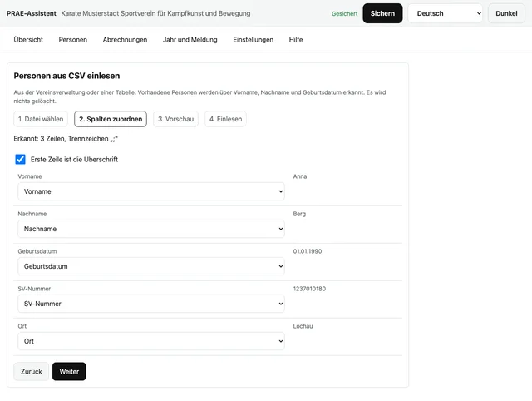Open the Ort column mapping dropdown
The height and width of the screenshot is (401, 532).
pyautogui.click(x=151, y=341)
